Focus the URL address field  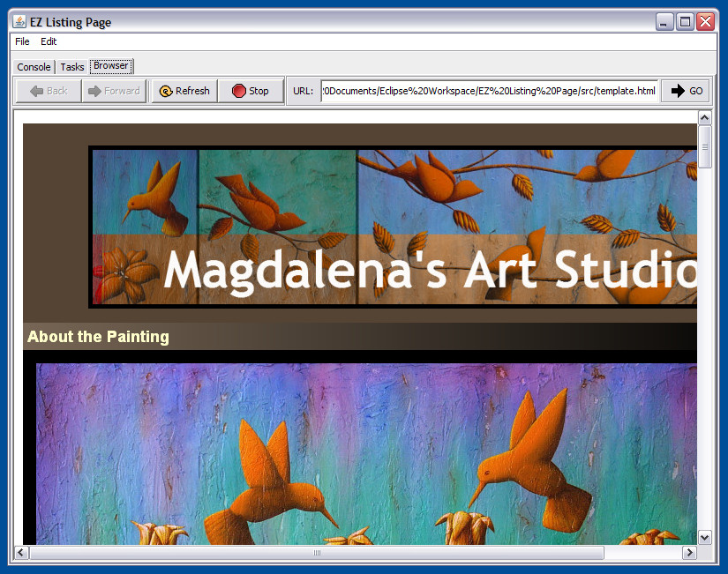[x=489, y=91]
